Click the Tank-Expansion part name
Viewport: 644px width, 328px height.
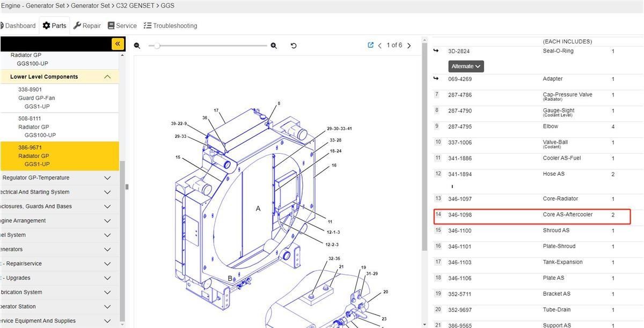pos(562,262)
